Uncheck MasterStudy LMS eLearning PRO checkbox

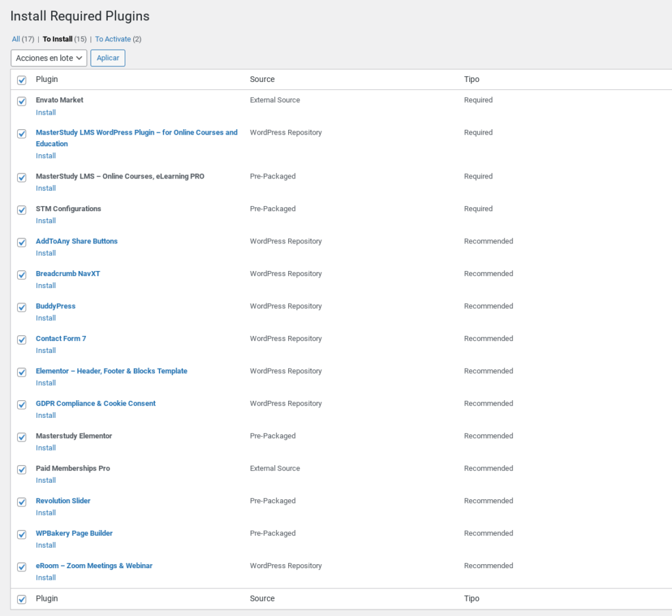22,177
